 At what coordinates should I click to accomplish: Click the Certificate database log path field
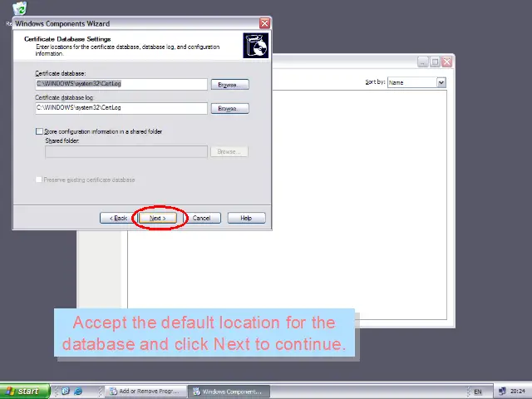point(121,108)
